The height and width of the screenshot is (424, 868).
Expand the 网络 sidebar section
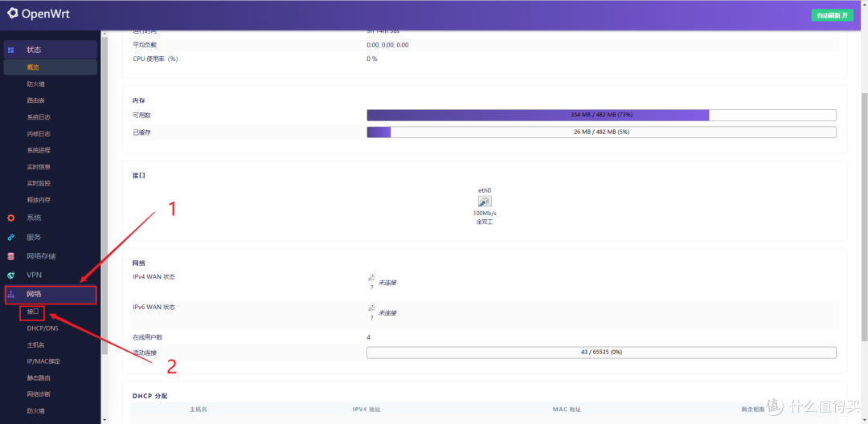point(50,295)
